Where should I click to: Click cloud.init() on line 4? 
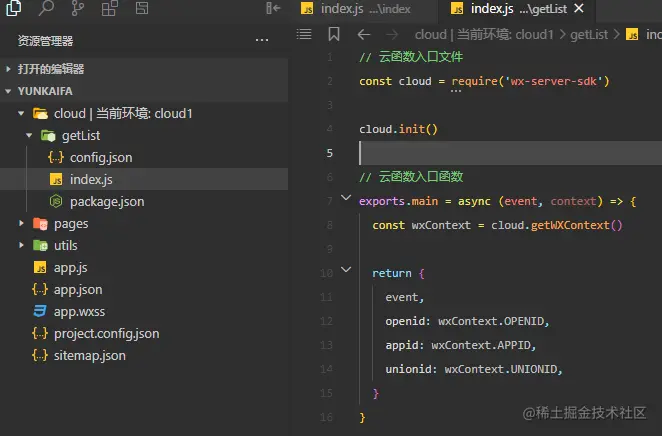(398, 129)
